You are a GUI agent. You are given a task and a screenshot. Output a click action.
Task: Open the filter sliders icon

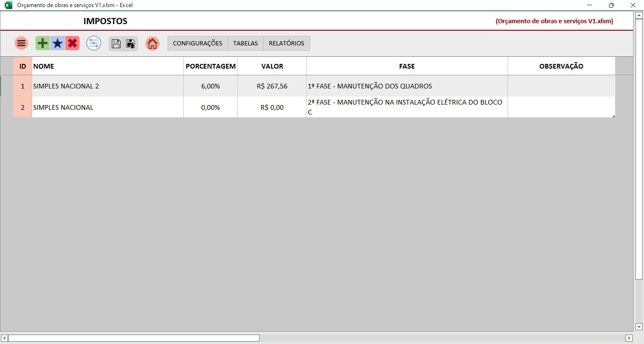click(94, 43)
